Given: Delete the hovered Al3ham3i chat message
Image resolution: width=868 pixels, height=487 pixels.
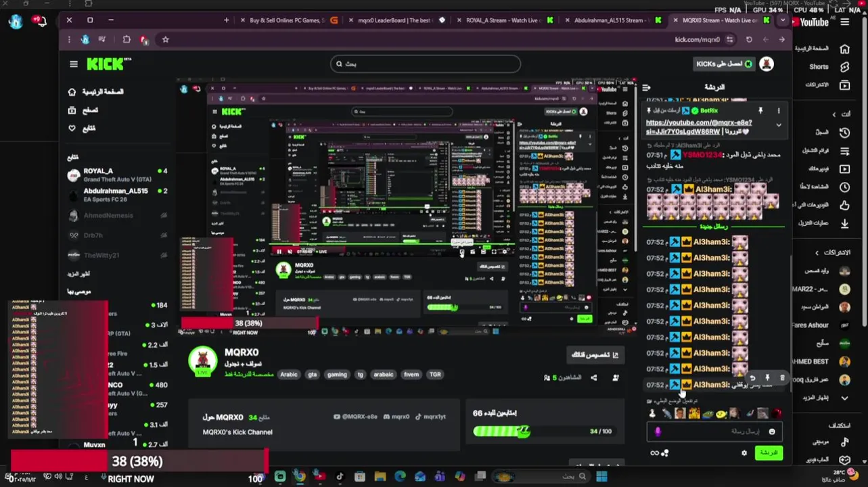Looking at the screenshot, I should pyautogui.click(x=782, y=378).
